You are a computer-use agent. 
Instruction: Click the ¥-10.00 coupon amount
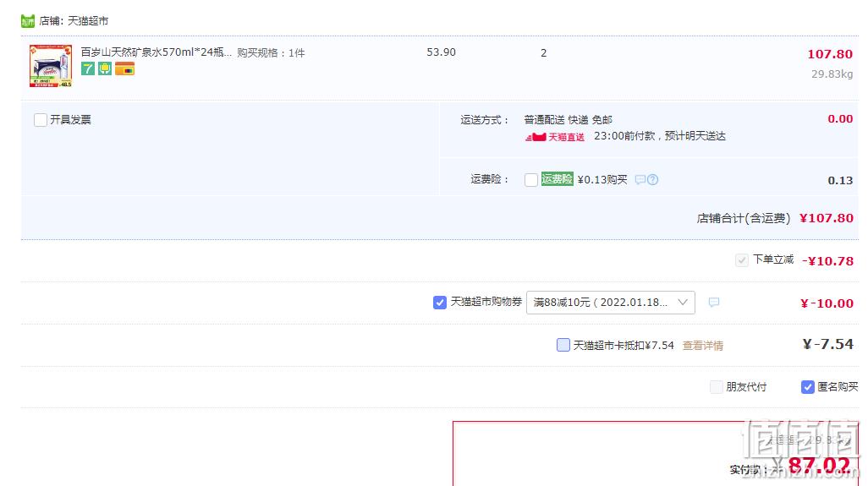827,303
